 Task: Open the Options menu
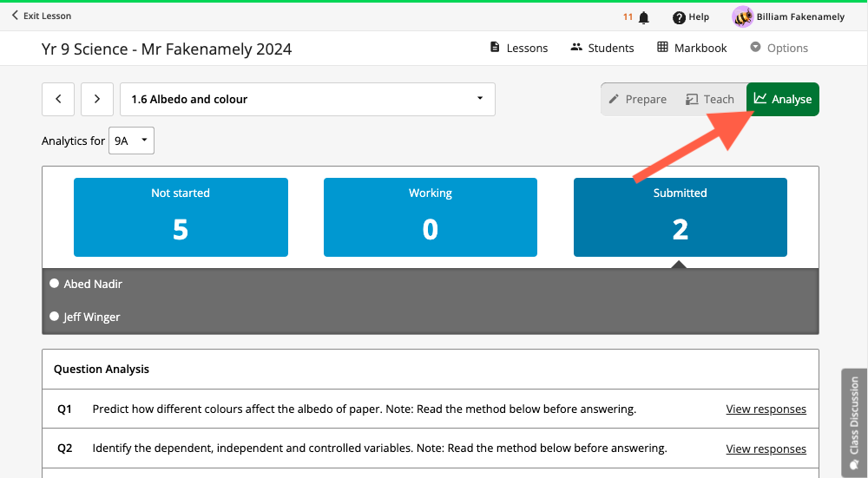coord(779,48)
